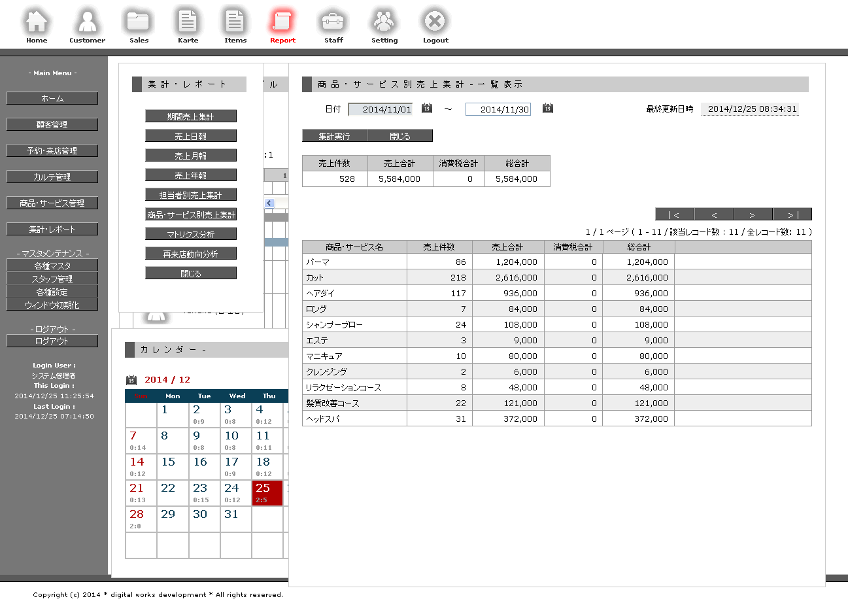The width and height of the screenshot is (848, 616).
Task: Select calendar day 9
Action: pos(204,441)
